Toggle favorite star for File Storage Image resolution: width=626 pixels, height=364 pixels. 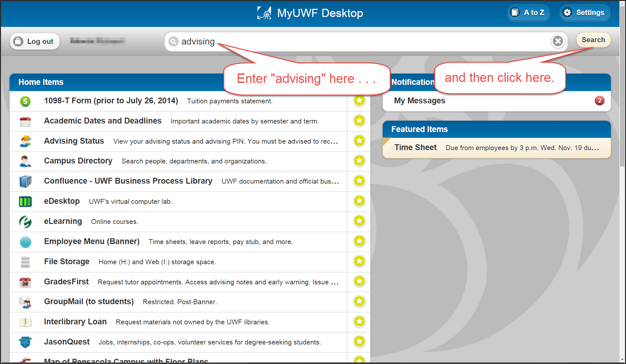coord(359,261)
